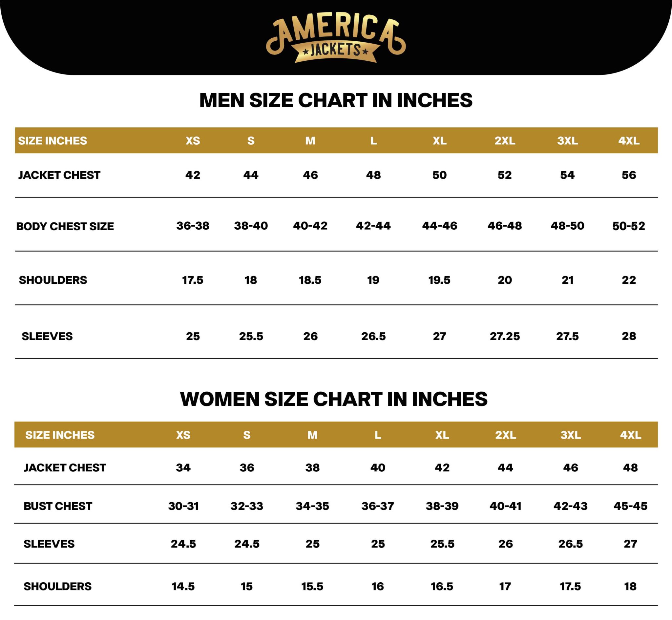Click the men's shoulders value 17.5

[193, 280]
